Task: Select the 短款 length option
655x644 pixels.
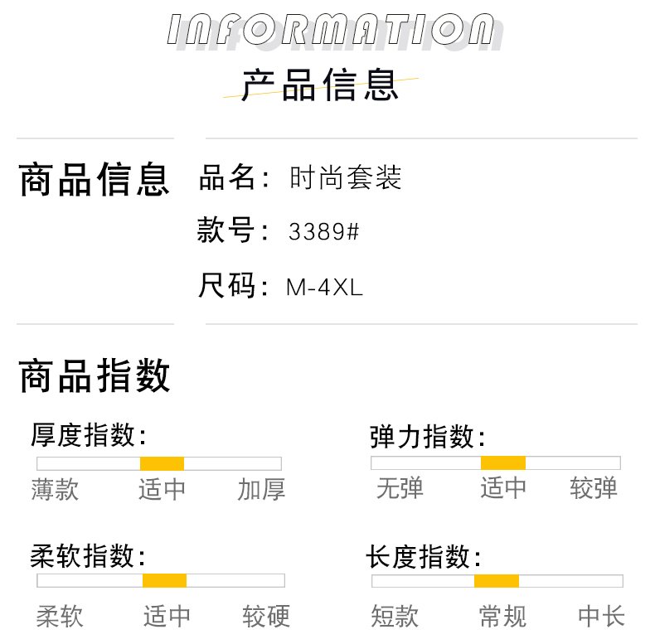Action: tap(395, 616)
